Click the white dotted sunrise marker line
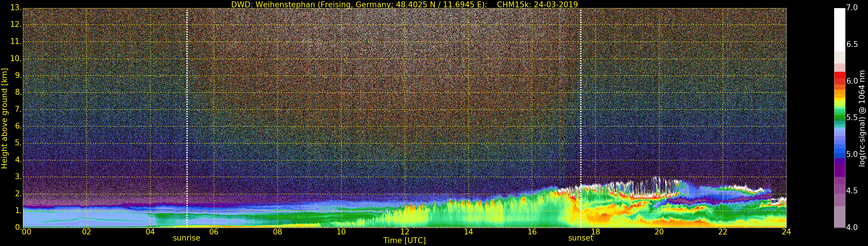 [x=187, y=118]
